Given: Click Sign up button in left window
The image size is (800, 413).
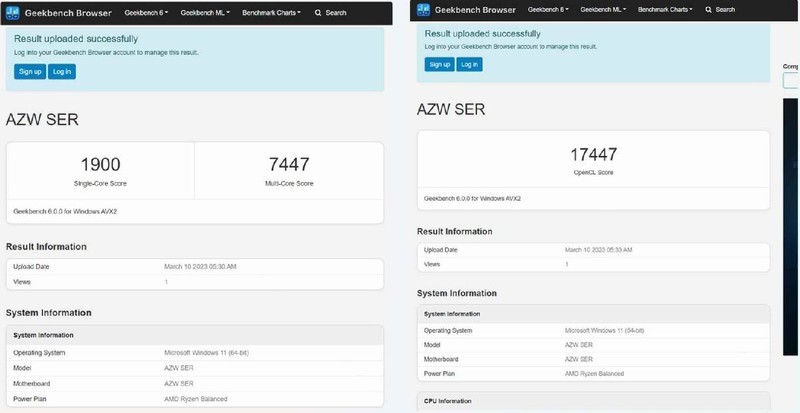Looking at the screenshot, I should click(x=30, y=71).
